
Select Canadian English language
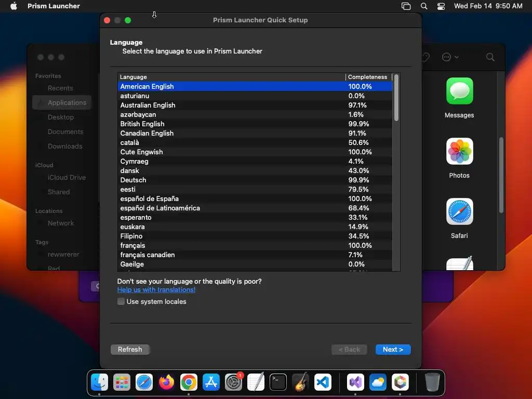tap(255, 134)
